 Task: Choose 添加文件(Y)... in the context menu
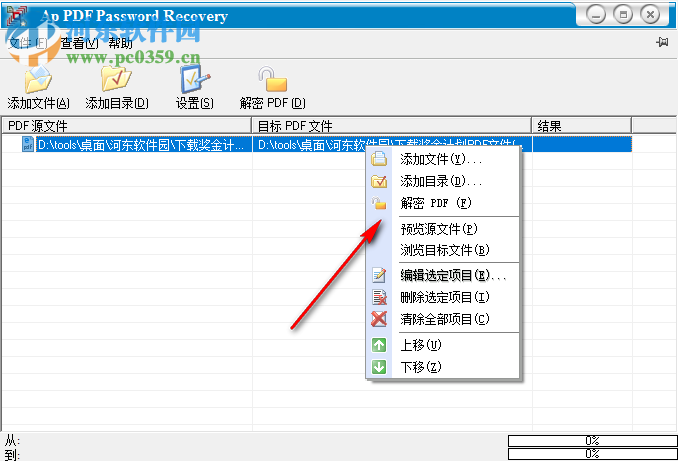click(441, 159)
